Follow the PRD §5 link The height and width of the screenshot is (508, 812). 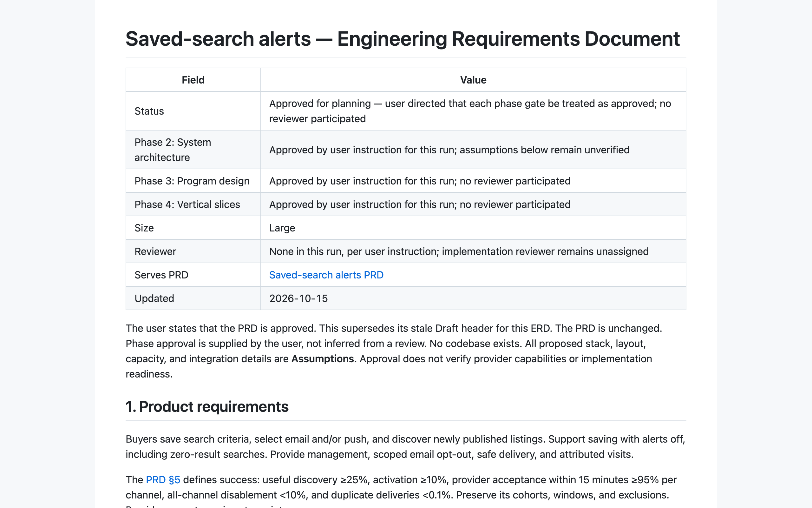click(x=163, y=479)
